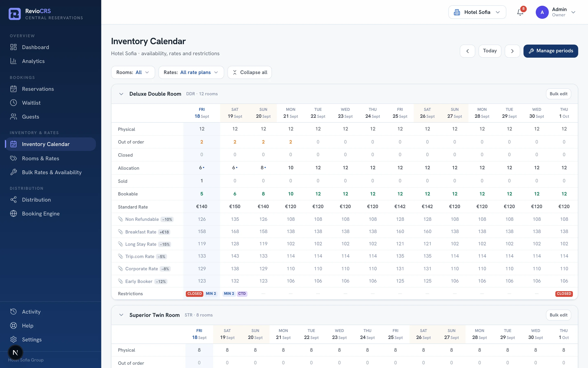Click Long Stay Rate 128 on 19 Sept

(x=235, y=244)
